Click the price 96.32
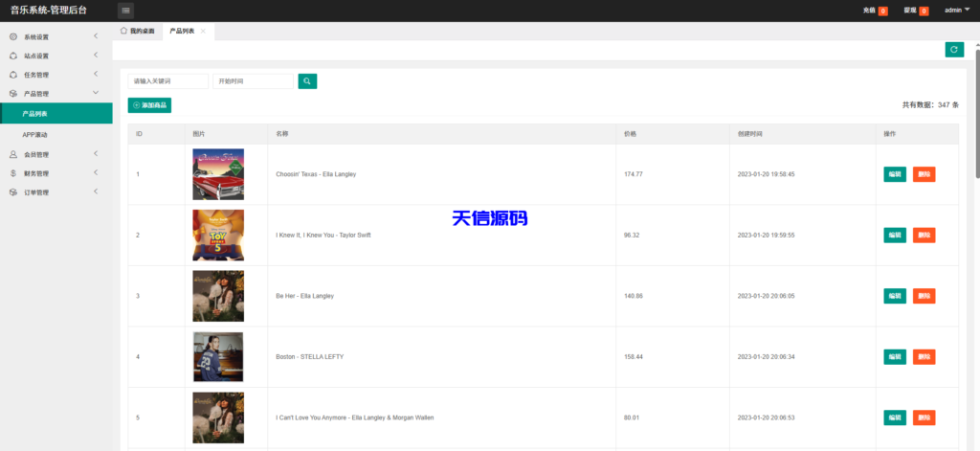Image resolution: width=980 pixels, height=451 pixels. click(632, 236)
